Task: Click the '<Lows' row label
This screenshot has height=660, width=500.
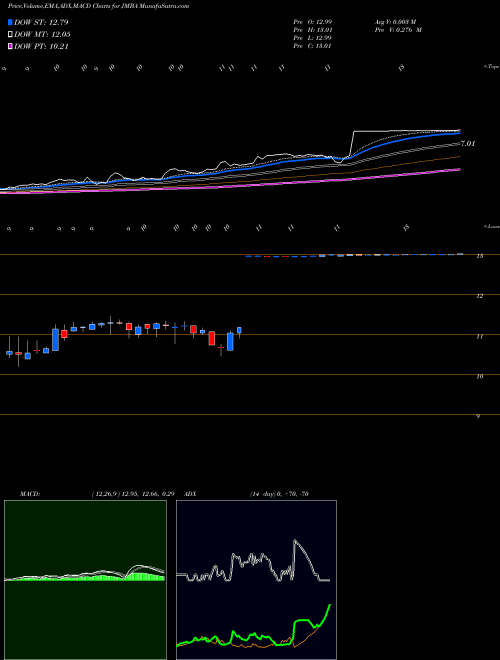Action: 491,226
